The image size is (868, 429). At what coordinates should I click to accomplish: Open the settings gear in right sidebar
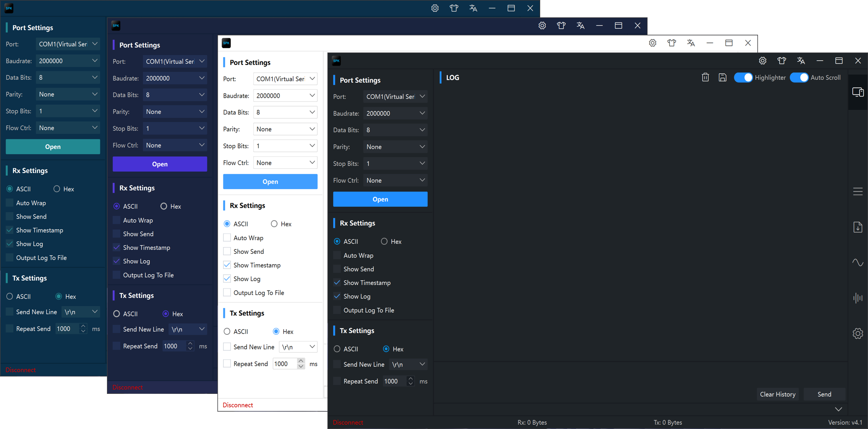click(x=858, y=333)
